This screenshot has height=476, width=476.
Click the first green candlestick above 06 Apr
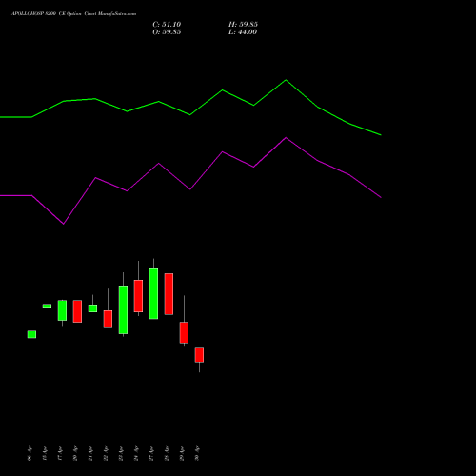[31, 334]
